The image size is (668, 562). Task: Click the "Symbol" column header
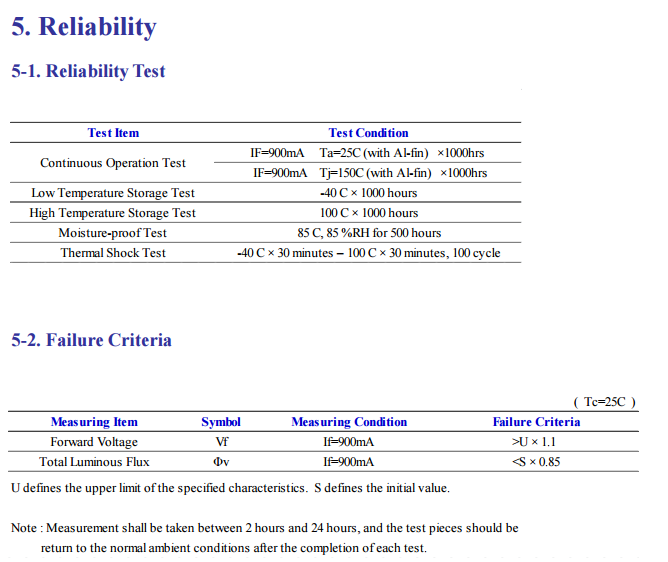coord(221,422)
